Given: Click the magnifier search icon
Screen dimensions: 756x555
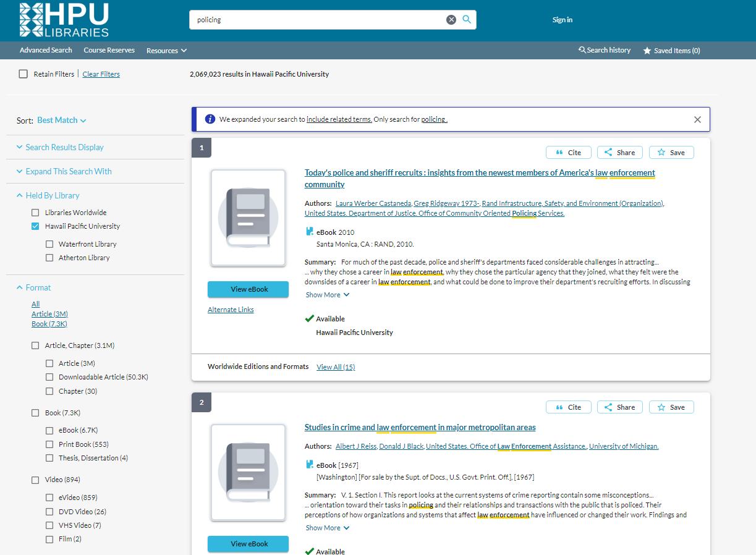Looking at the screenshot, I should [467, 20].
